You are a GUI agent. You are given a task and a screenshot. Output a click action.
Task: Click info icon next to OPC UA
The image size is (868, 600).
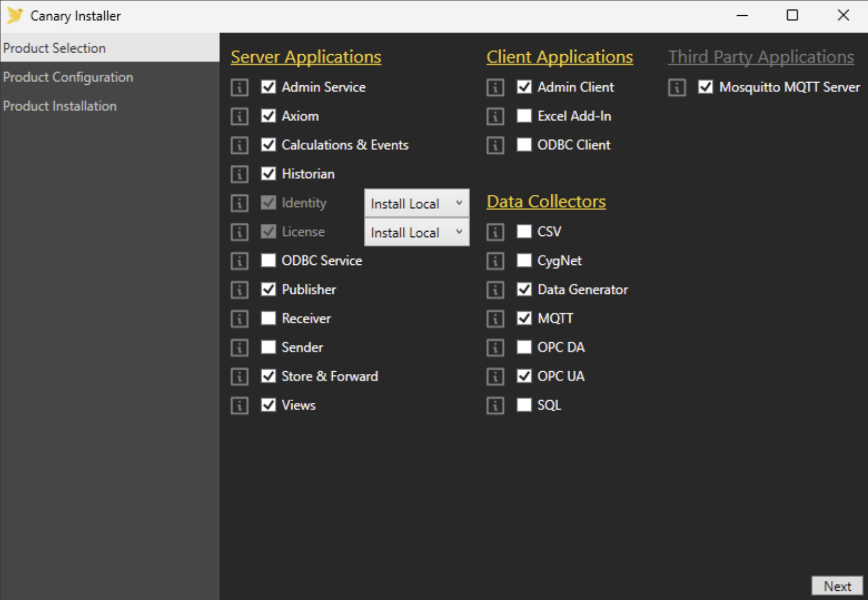(x=495, y=376)
